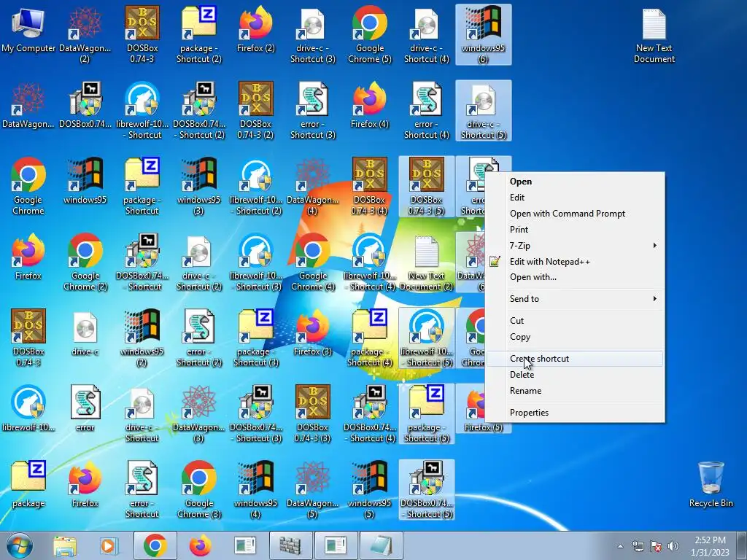The width and height of the screenshot is (747, 560).
Task: Choose Copy in the context menu
Action: pyautogui.click(x=575, y=337)
